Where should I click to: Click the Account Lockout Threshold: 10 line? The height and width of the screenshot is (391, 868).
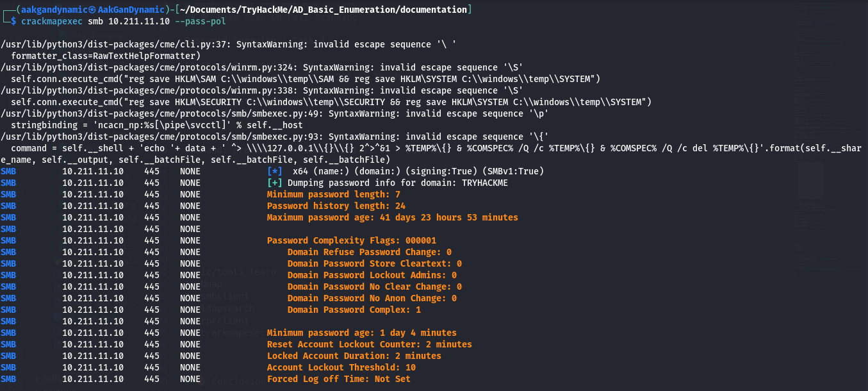pos(341,368)
